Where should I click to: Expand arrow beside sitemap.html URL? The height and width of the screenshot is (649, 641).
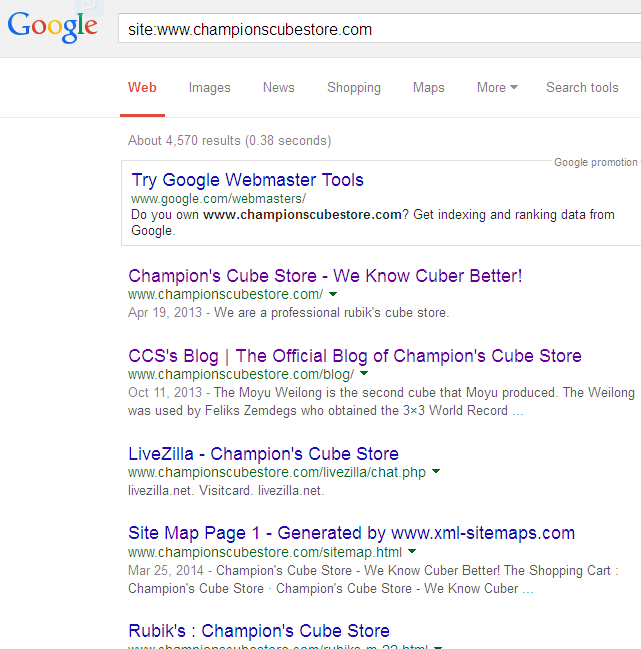click(x=412, y=551)
